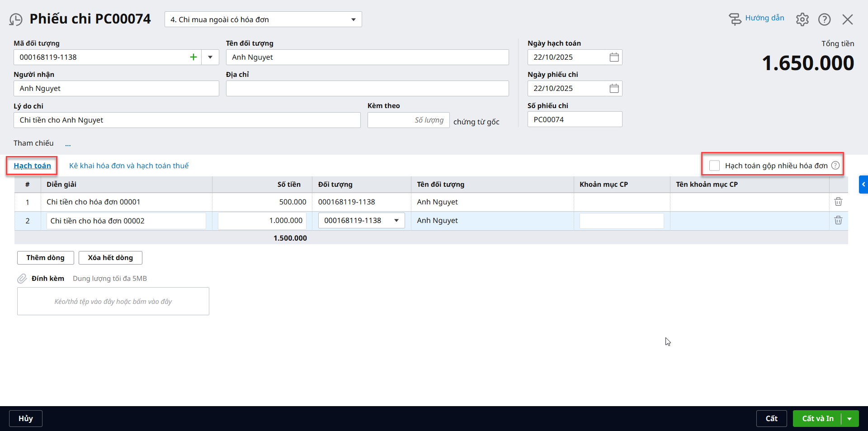Click the voucher history clock icon
This screenshot has height=431, width=868.
(x=16, y=19)
